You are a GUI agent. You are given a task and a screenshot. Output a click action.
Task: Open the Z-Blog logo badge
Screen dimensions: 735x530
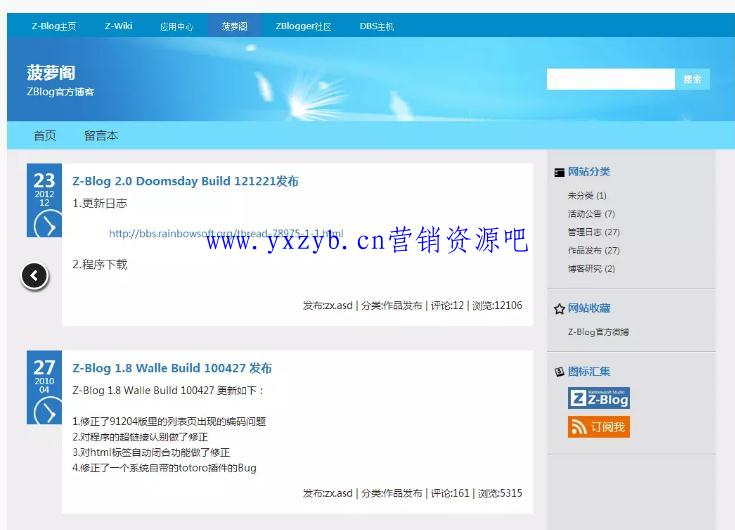[x=599, y=398]
